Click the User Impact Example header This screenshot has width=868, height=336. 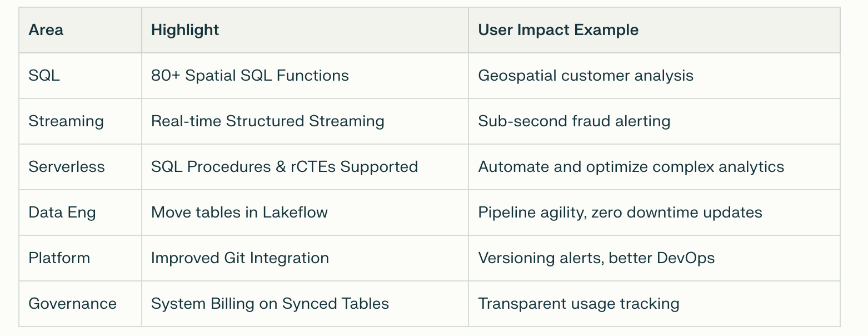point(558,30)
